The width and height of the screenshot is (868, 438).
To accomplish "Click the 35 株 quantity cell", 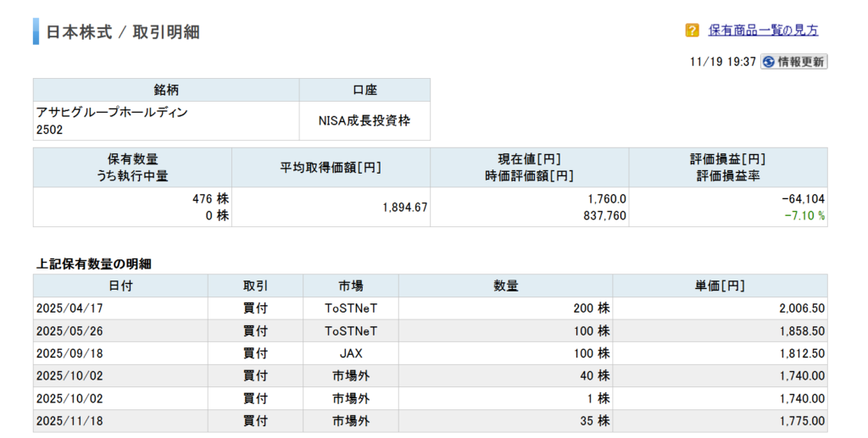I will 590,421.
